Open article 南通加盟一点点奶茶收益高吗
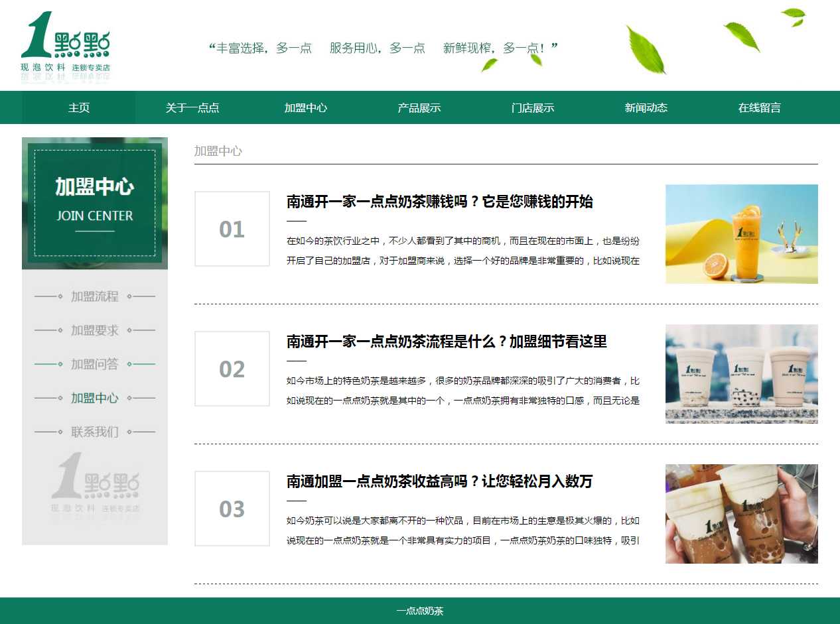This screenshot has width=840, height=624. pyautogui.click(x=439, y=481)
